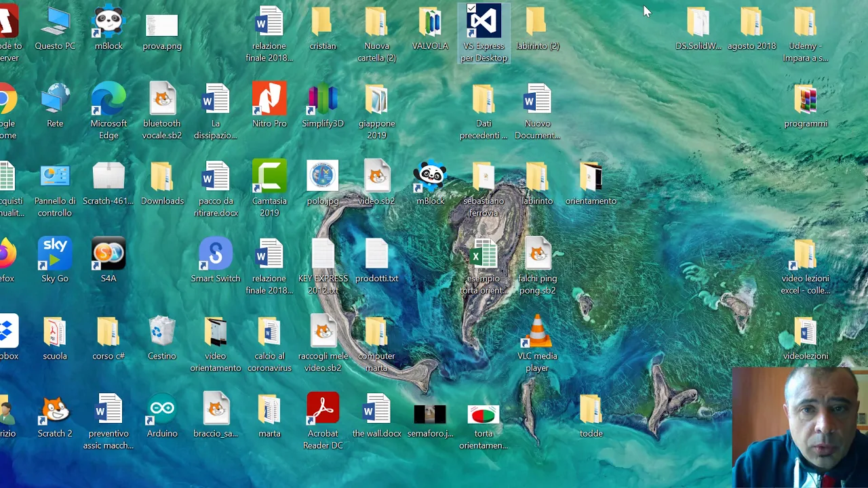This screenshot has width=868, height=488.
Task: Click the Downloads folder
Action: tap(162, 183)
